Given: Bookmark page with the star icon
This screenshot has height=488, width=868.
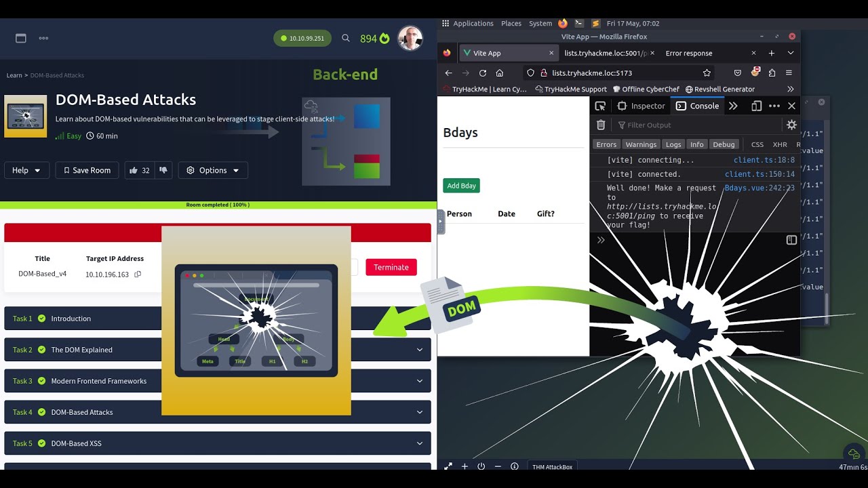Looking at the screenshot, I should point(707,73).
